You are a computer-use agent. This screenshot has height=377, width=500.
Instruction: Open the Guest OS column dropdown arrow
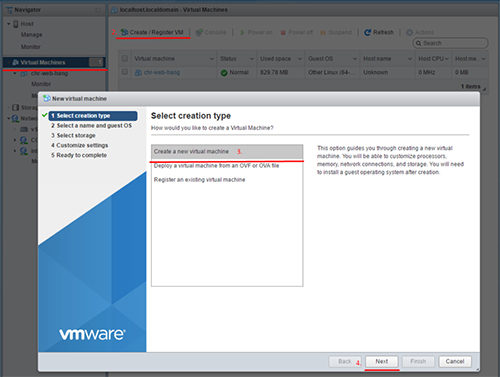pos(355,59)
